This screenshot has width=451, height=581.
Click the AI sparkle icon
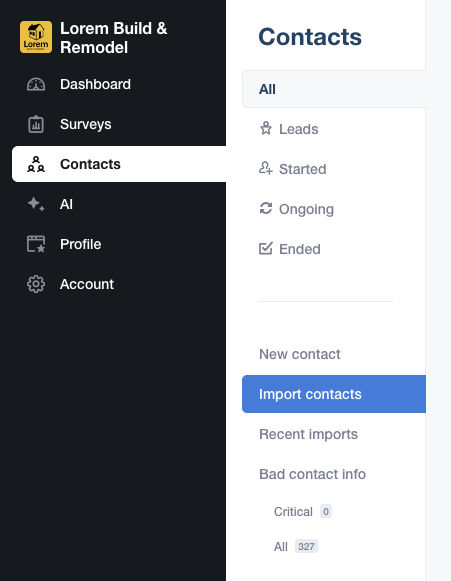pos(36,204)
